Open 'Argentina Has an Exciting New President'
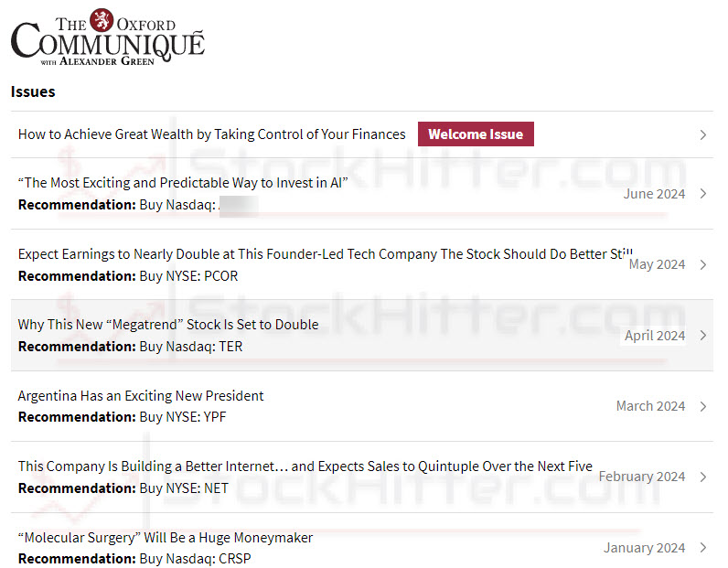The image size is (728, 568). pyautogui.click(x=141, y=396)
